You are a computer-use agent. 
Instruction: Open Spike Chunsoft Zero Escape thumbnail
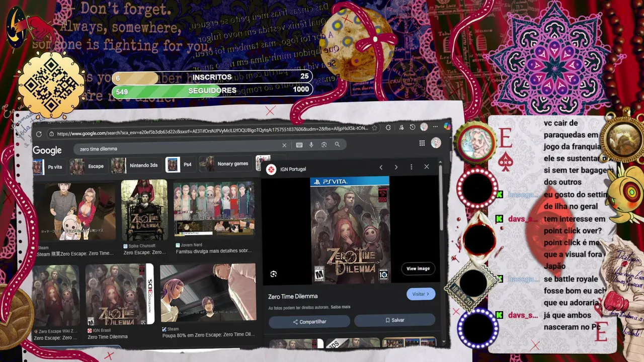[144, 211]
